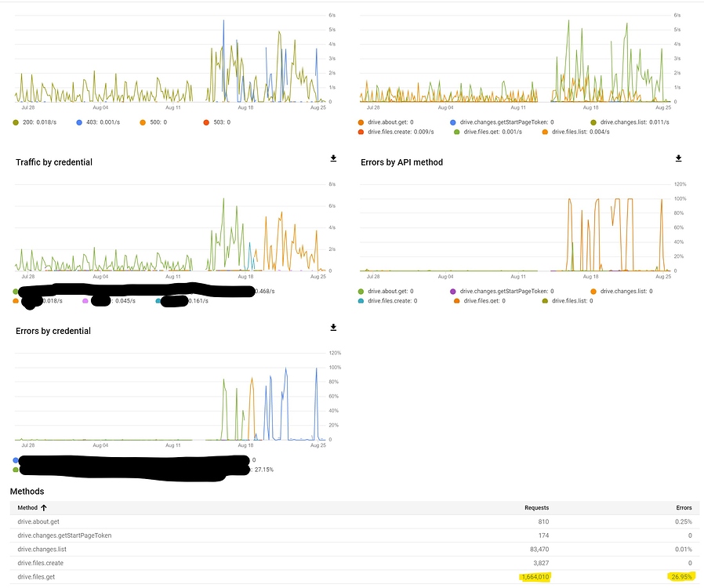The width and height of the screenshot is (704, 588).
Task: Toggle the '500: 0' legend entry
Action: click(153, 122)
